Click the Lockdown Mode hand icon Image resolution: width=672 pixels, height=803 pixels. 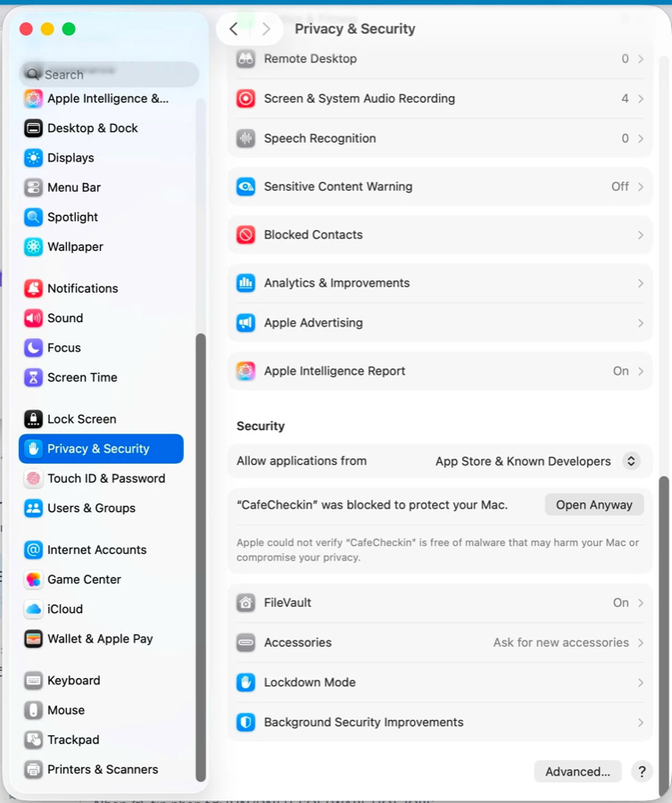[245, 683]
